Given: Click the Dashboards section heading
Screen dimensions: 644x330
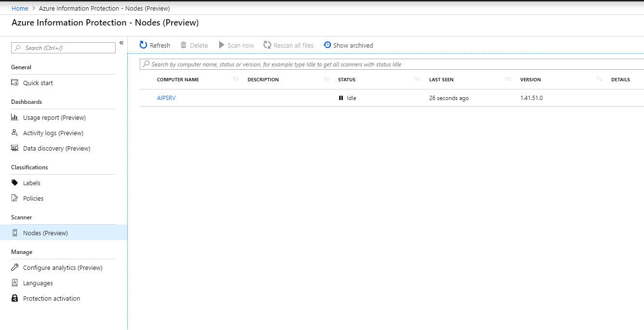Looking at the screenshot, I should [26, 102].
